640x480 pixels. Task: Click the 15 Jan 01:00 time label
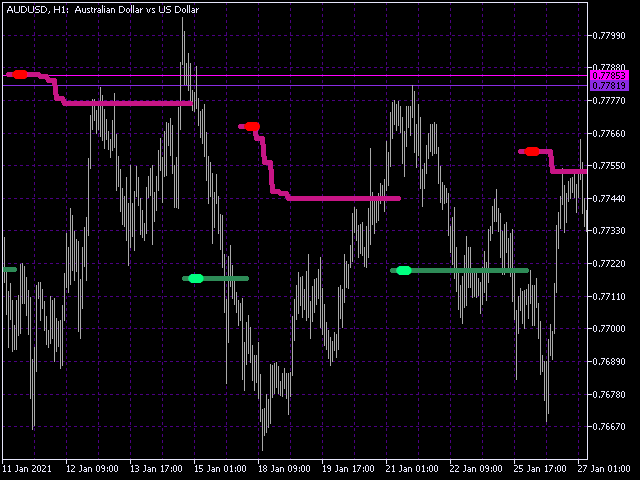(220, 469)
